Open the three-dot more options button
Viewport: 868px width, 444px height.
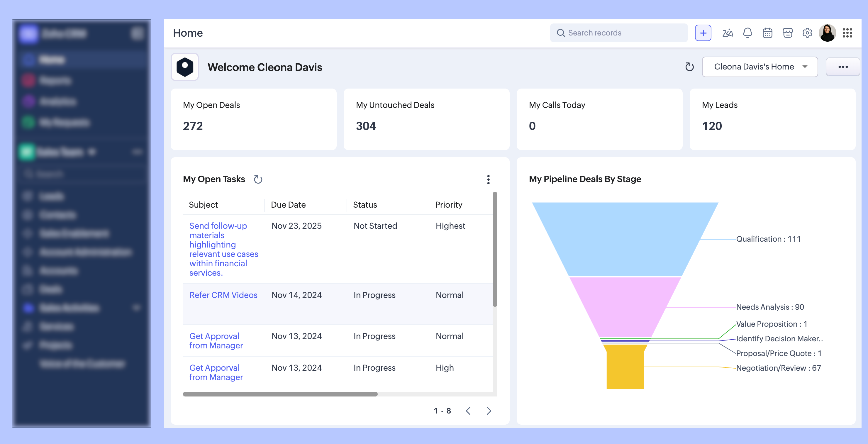click(x=842, y=67)
